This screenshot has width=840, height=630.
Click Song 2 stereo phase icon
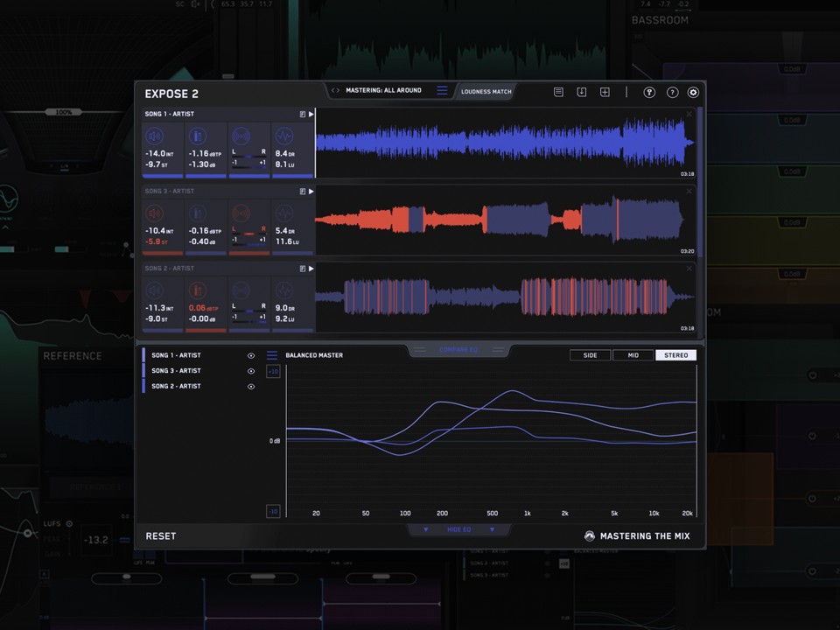pyautogui.click(x=241, y=290)
